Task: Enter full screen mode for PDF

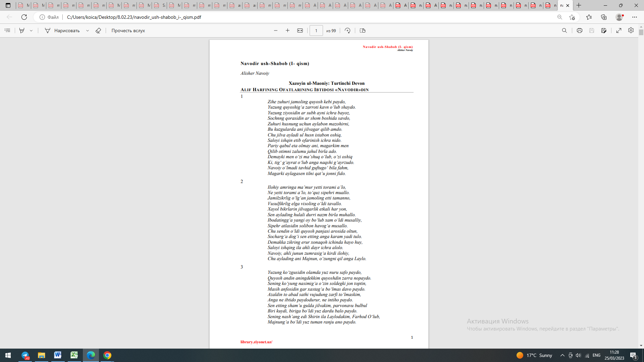Action: click(x=619, y=31)
